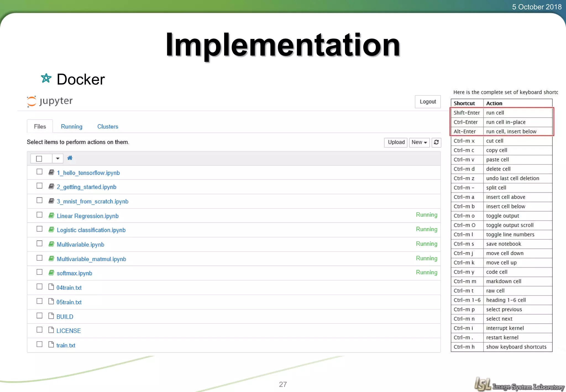
Task: Click the 'show keyboard shortcuts' cell
Action: coord(518,347)
